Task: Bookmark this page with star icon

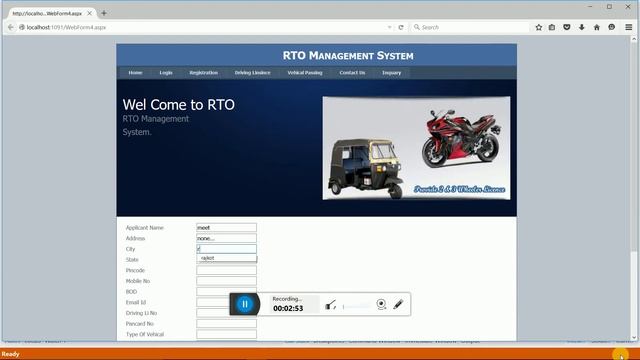Action: point(539,27)
